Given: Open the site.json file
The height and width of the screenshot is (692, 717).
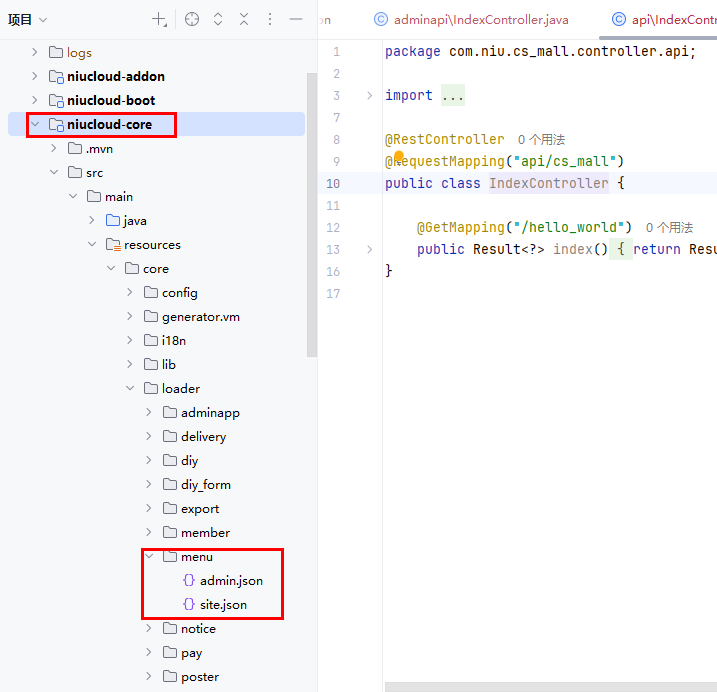Looking at the screenshot, I should [222, 605].
